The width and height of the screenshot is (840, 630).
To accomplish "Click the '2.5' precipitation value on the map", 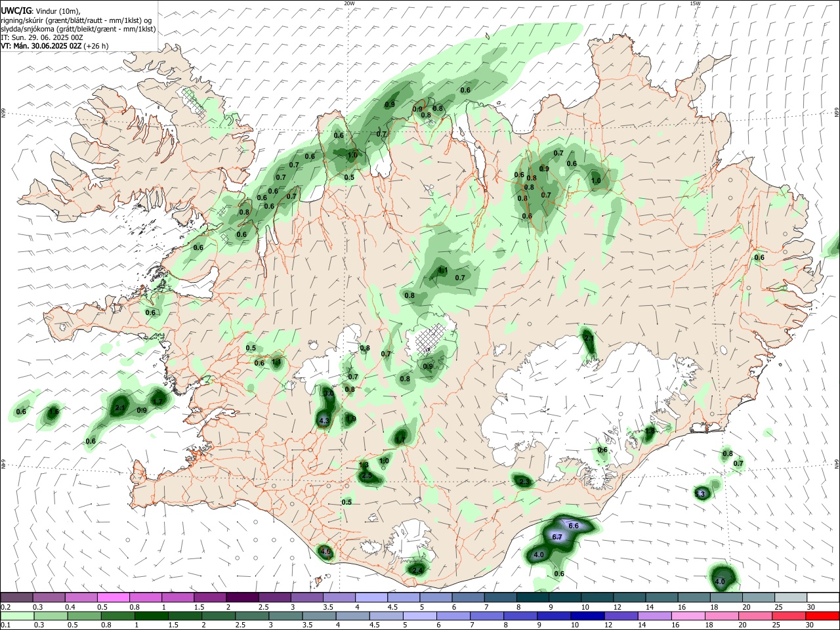I will pyautogui.click(x=367, y=475).
